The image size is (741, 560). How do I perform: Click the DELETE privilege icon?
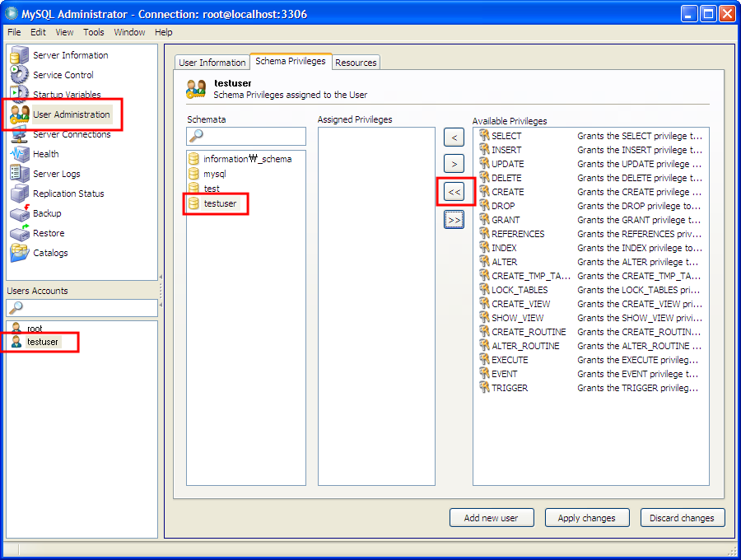pyautogui.click(x=484, y=178)
